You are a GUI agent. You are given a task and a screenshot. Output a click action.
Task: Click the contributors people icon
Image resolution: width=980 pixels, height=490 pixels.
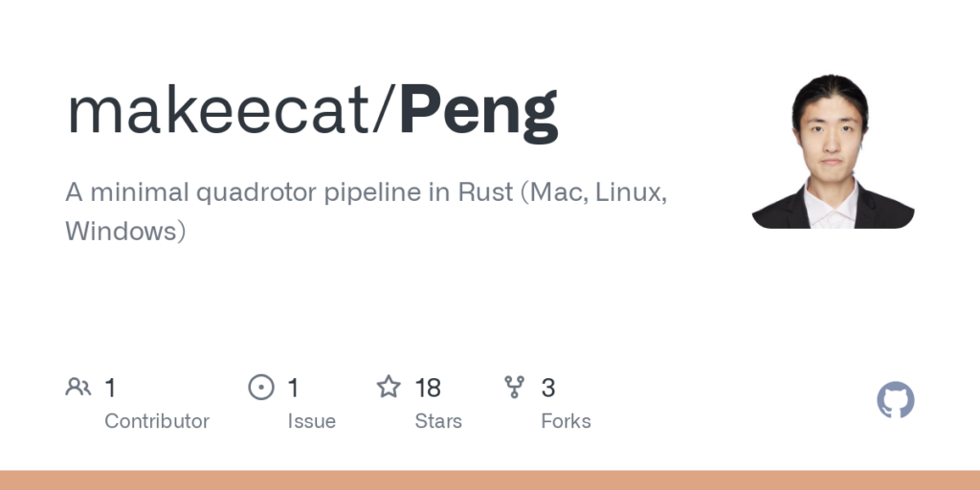pyautogui.click(x=78, y=388)
